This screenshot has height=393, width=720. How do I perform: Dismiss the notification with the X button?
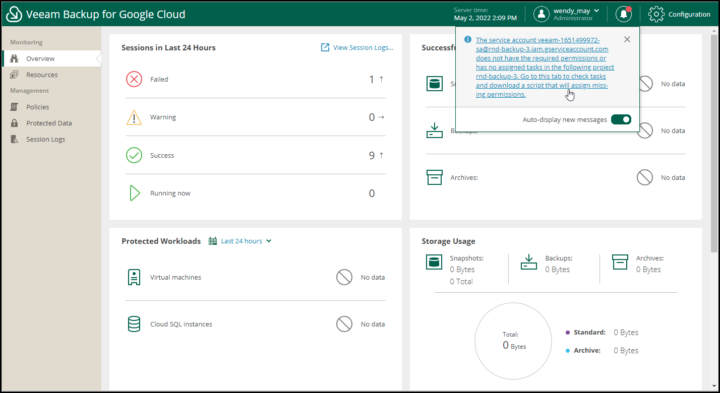tap(627, 39)
